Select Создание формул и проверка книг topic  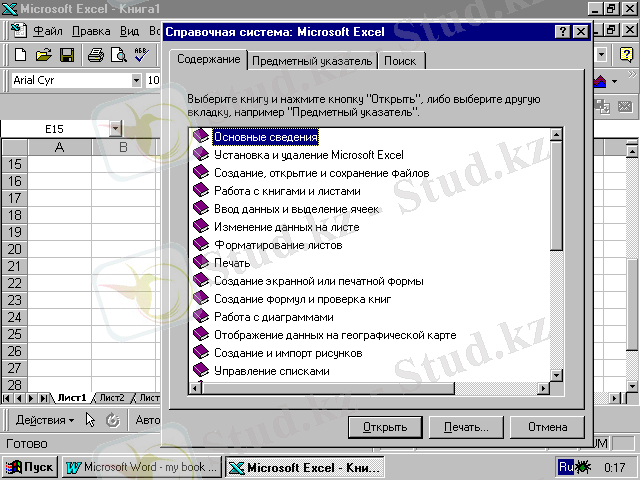(x=302, y=299)
